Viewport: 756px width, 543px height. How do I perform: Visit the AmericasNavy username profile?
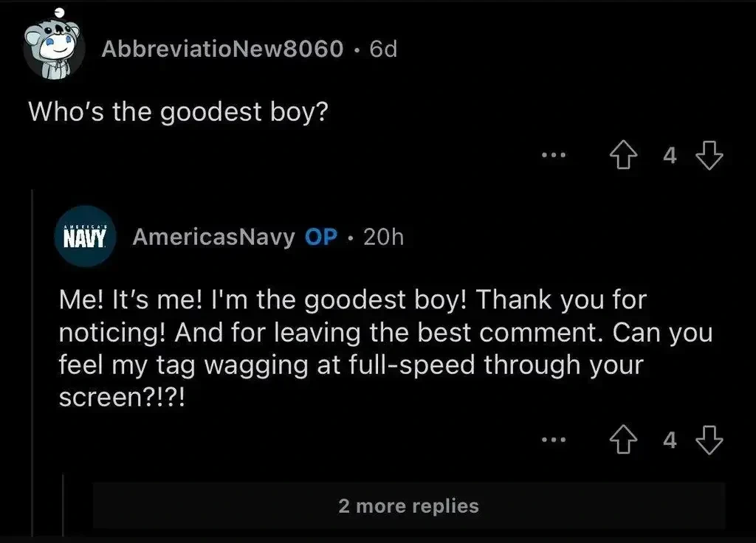coord(213,238)
